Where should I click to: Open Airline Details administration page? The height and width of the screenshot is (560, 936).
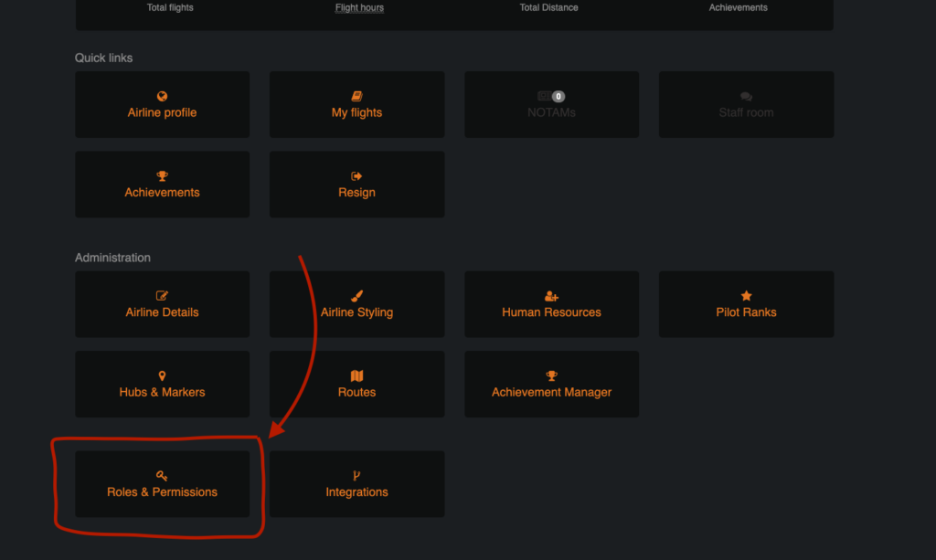(163, 304)
